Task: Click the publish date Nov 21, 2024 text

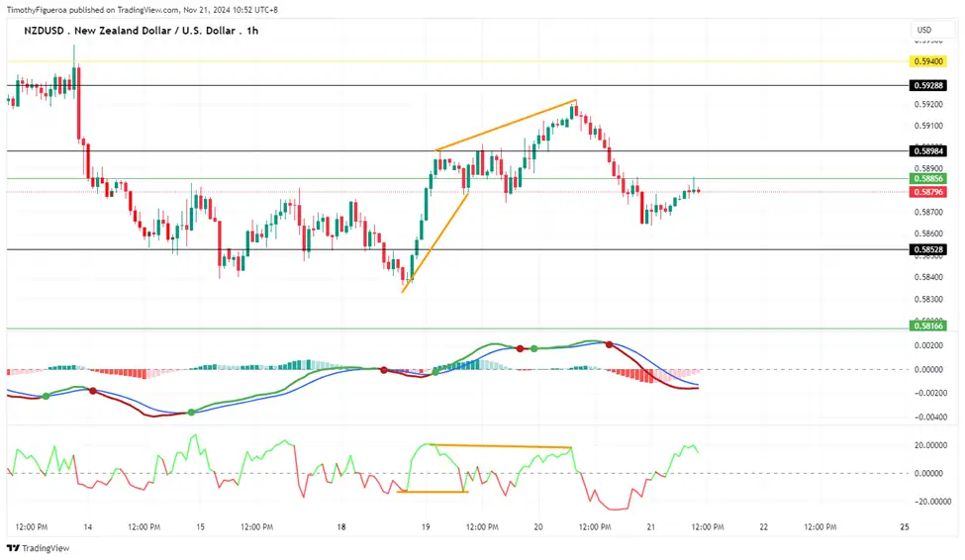Action: pos(208,10)
